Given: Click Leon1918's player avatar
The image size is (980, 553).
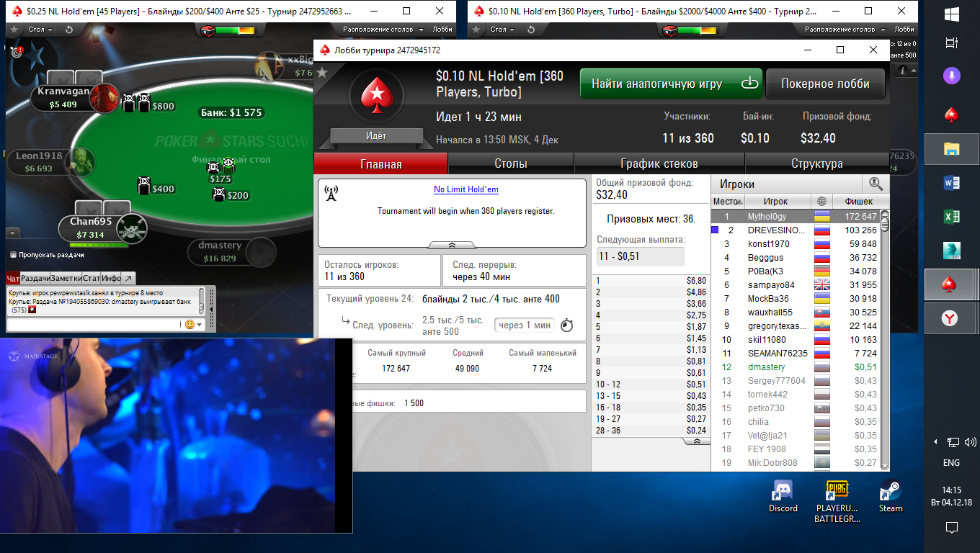Looking at the screenshot, I should [80, 162].
